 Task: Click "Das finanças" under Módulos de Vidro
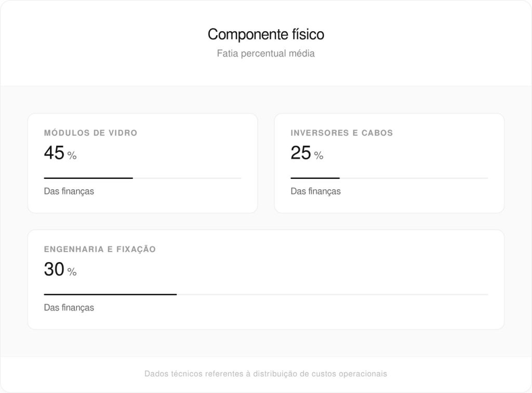point(69,191)
